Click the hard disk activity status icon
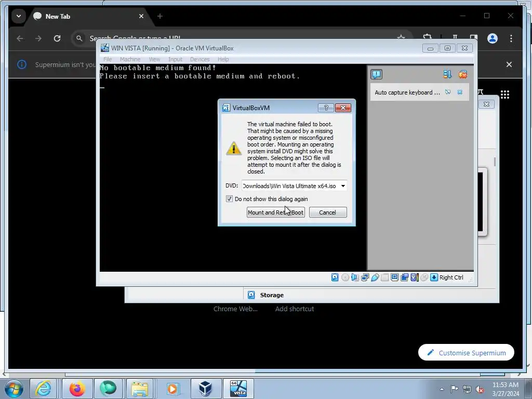The image size is (532, 399). pos(335,277)
